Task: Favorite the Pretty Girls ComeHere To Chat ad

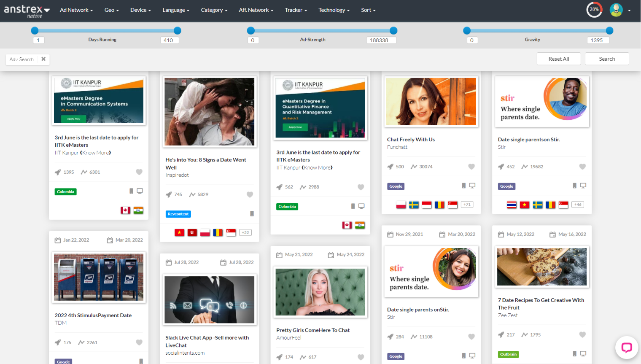Action: 361,357
